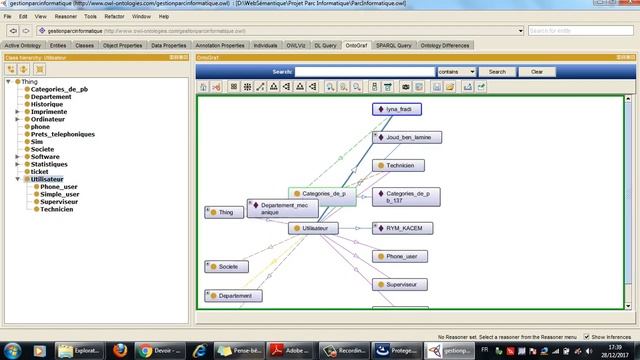Select Categories_de_pb in class hierarchy
This screenshot has width=640, height=360.
pyautogui.click(x=59, y=89)
